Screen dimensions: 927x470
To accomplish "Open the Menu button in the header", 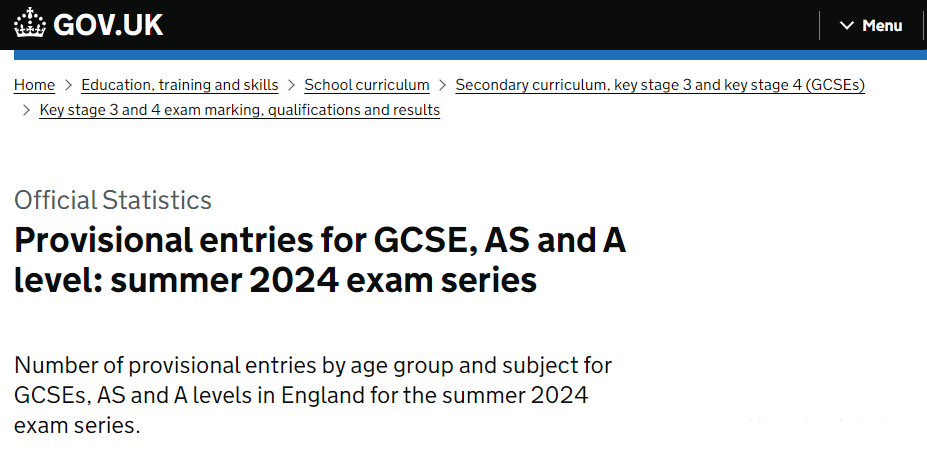I will point(871,25).
